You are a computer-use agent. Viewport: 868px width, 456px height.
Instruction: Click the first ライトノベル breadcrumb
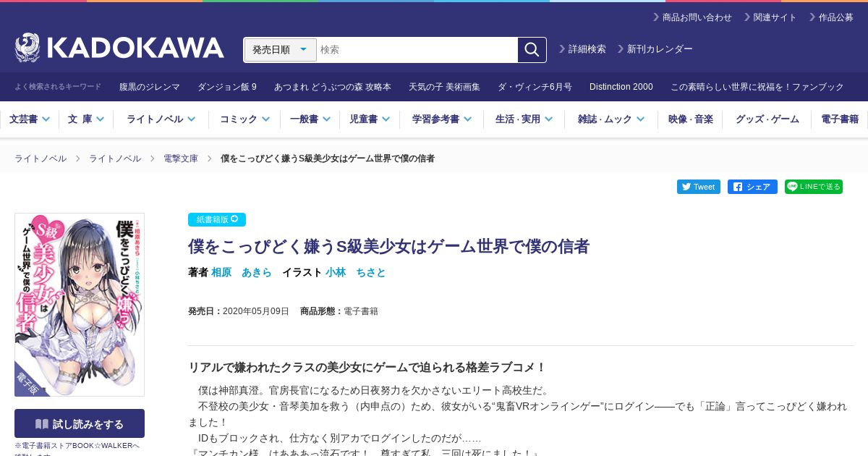[41, 159]
